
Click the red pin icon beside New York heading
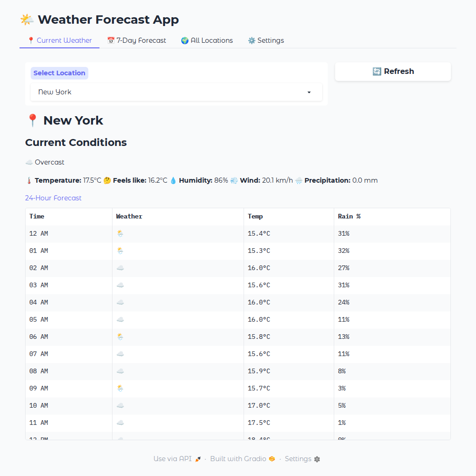[x=32, y=120]
